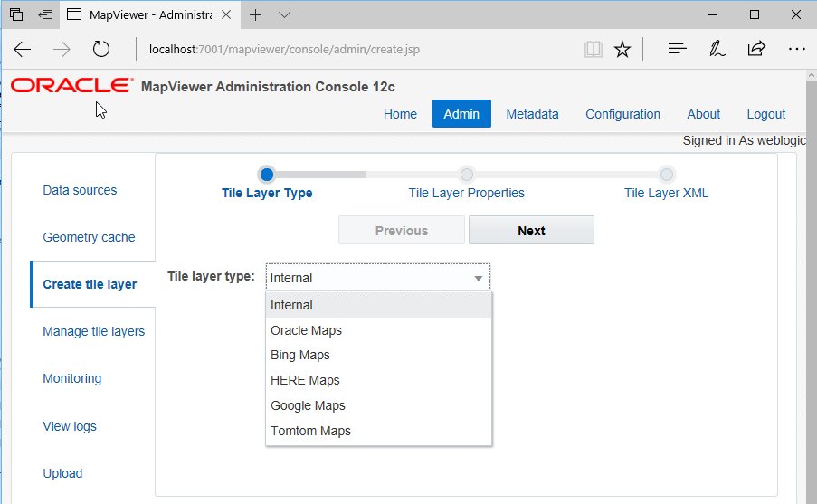Open Monitoring in sidebar
Image resolution: width=817 pixels, height=504 pixels.
71,378
